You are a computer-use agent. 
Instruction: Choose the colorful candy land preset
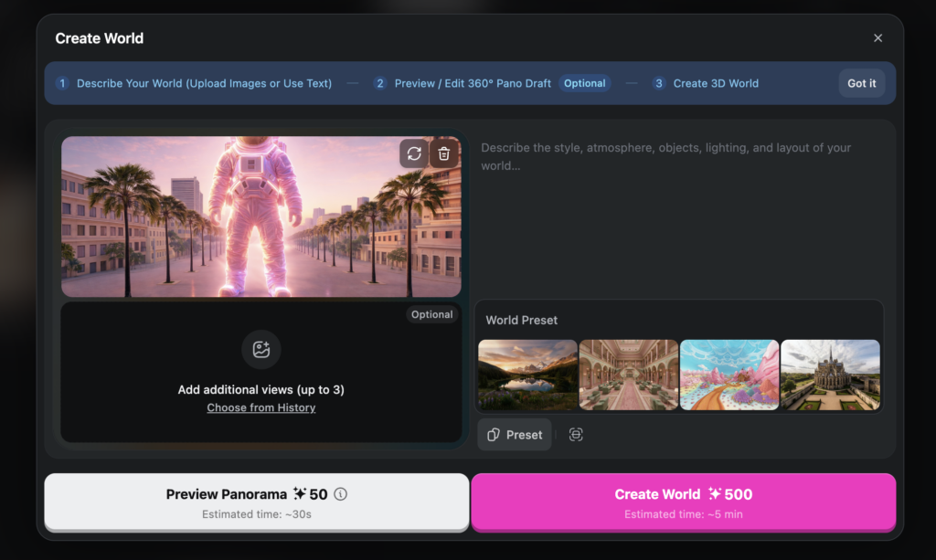pos(729,375)
